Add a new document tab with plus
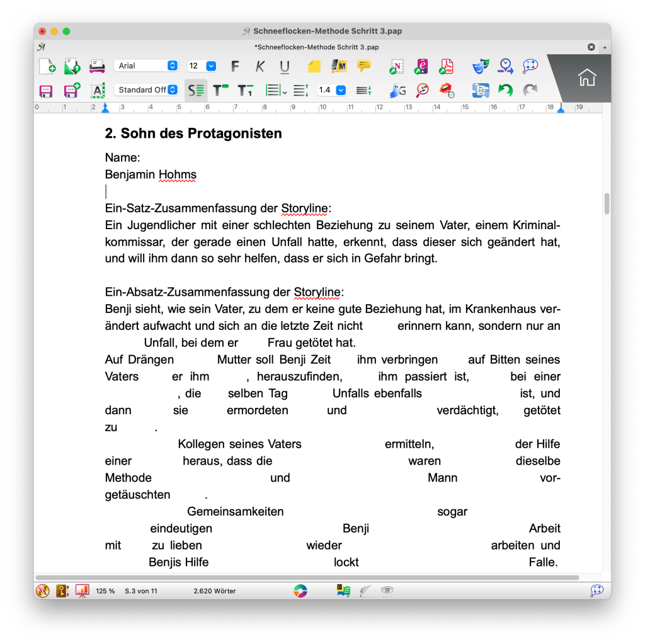The width and height of the screenshot is (645, 644). tap(605, 47)
